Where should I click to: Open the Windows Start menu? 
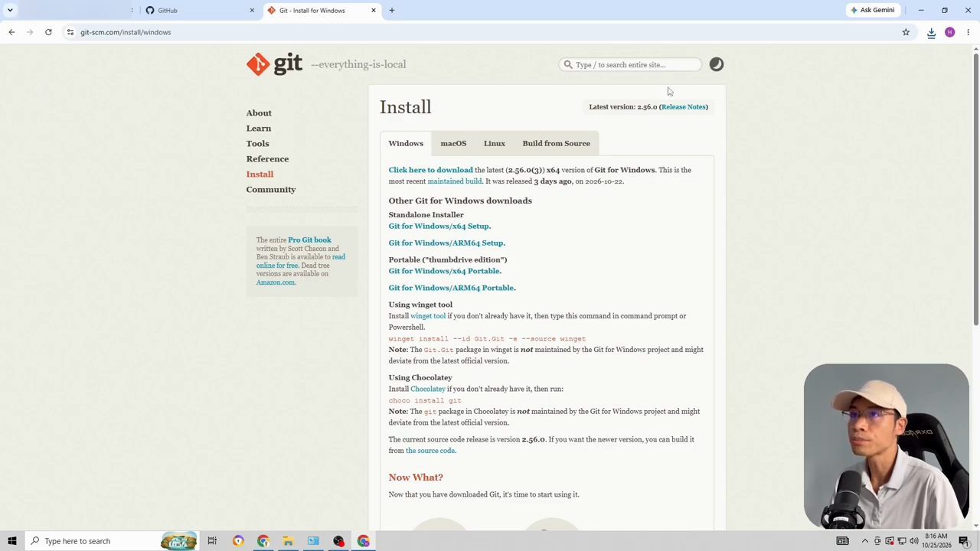12,541
